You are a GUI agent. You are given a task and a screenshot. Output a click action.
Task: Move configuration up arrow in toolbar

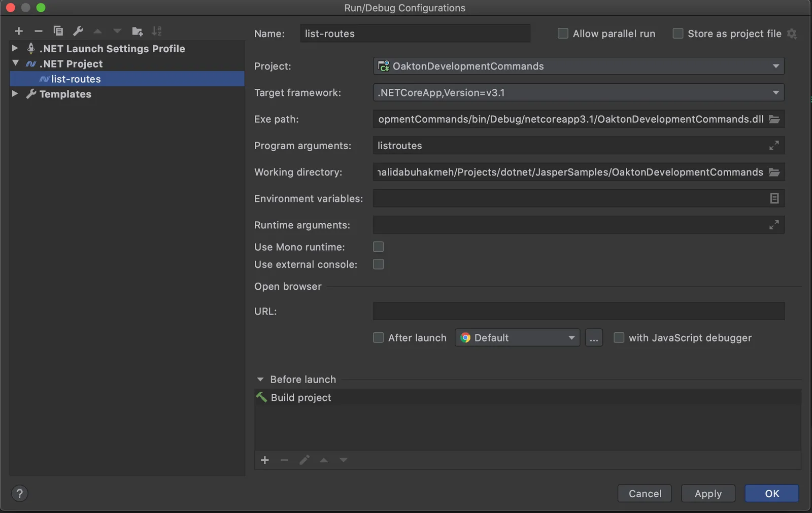(97, 31)
